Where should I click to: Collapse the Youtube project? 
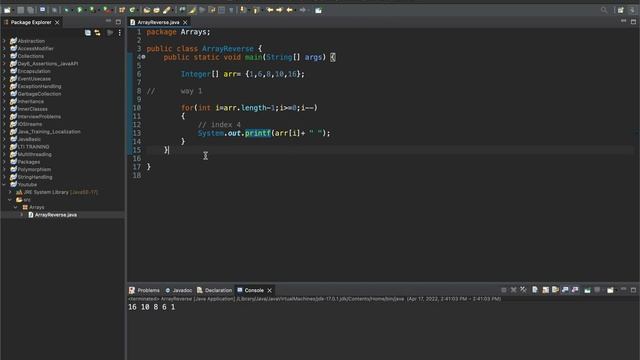tap(4, 184)
